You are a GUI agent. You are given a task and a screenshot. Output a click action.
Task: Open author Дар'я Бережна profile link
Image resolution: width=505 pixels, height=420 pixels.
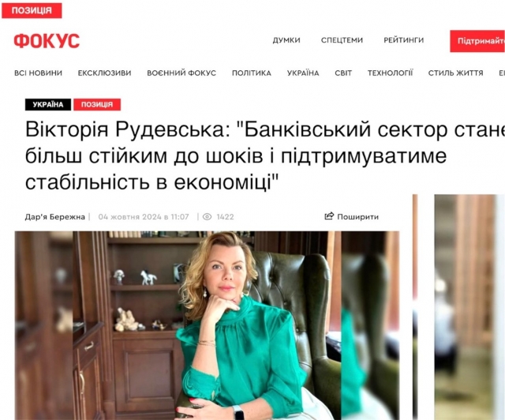point(54,216)
